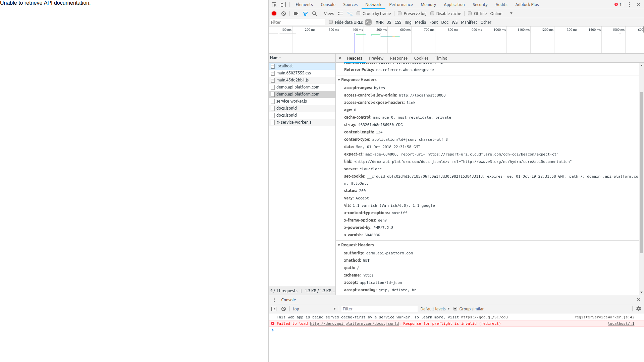Turn on Preserve log
Image resolution: width=644 pixels, height=362 pixels.
click(399, 13)
